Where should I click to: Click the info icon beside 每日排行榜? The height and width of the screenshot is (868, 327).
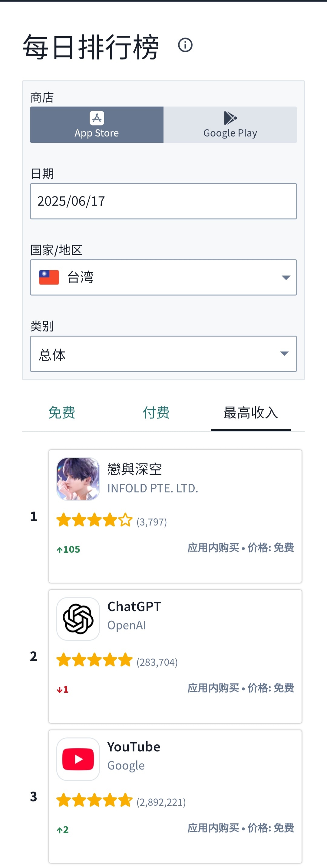185,45
